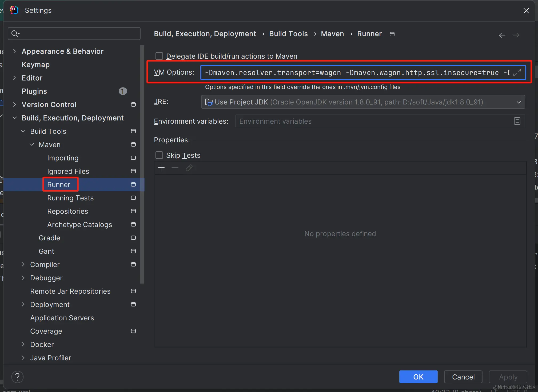Click Build, Execution, Deployment breadcrumb

coord(205,34)
